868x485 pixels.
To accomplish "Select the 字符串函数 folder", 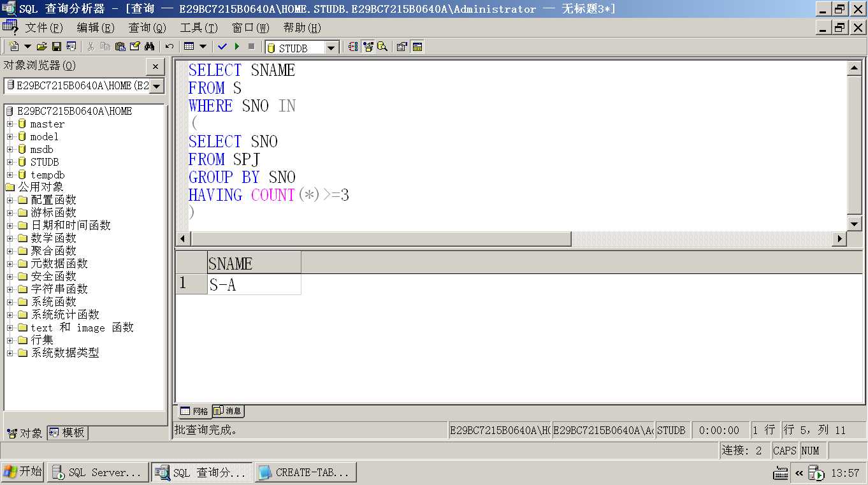I will [59, 289].
